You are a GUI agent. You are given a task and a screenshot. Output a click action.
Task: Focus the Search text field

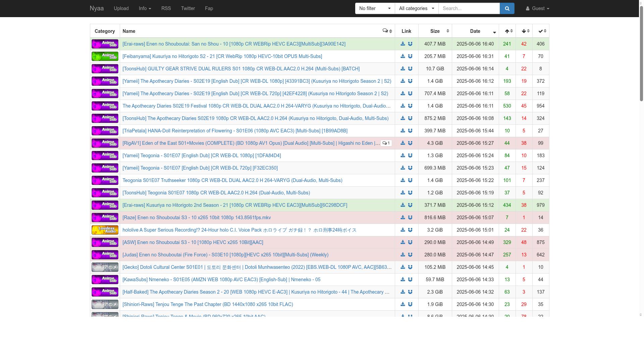[469, 8]
